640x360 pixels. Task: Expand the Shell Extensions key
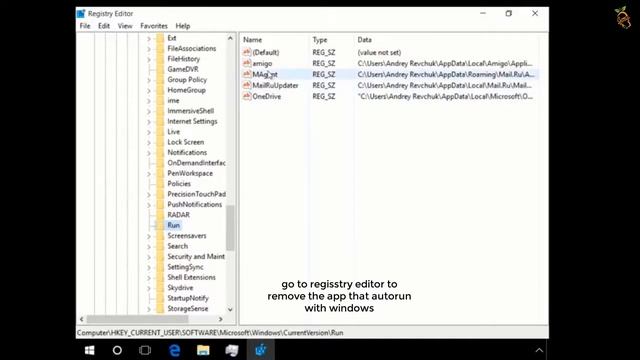(x=149, y=278)
